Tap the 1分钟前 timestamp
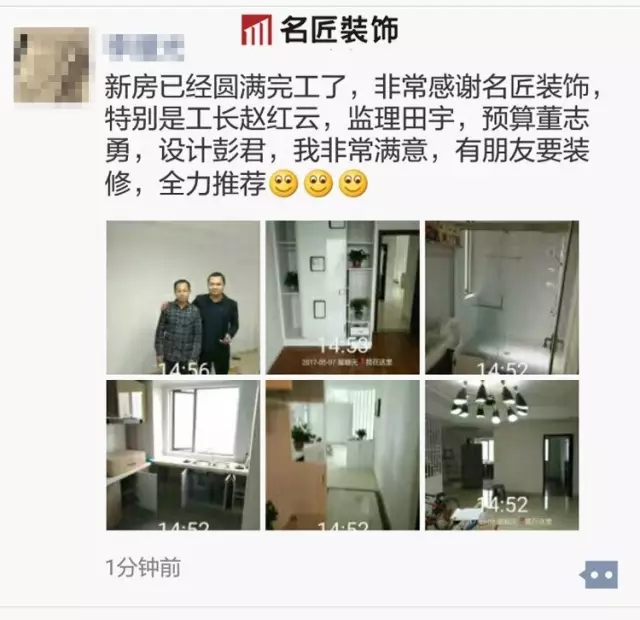The image size is (640, 620). pyautogui.click(x=143, y=567)
